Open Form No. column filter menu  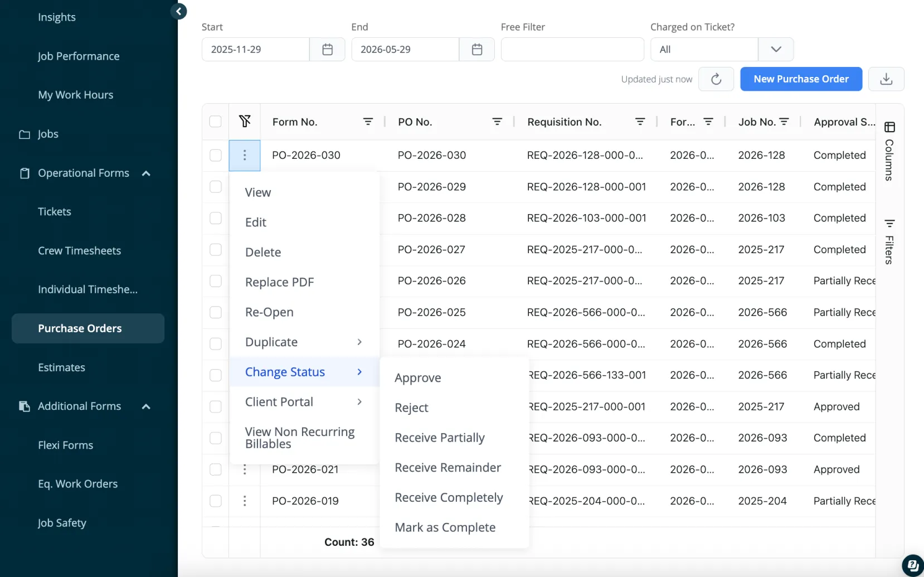(x=368, y=122)
